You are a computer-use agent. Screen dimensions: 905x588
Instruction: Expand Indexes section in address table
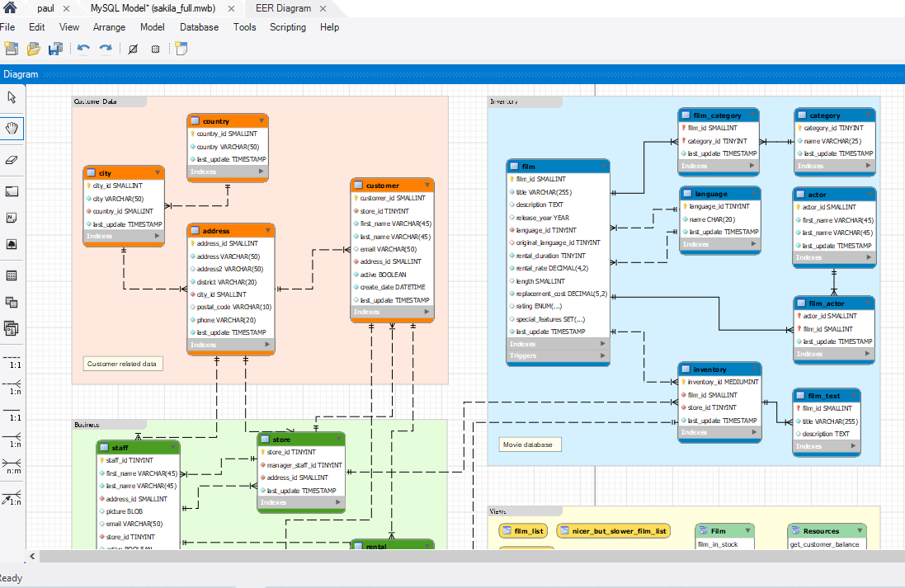tap(267, 345)
